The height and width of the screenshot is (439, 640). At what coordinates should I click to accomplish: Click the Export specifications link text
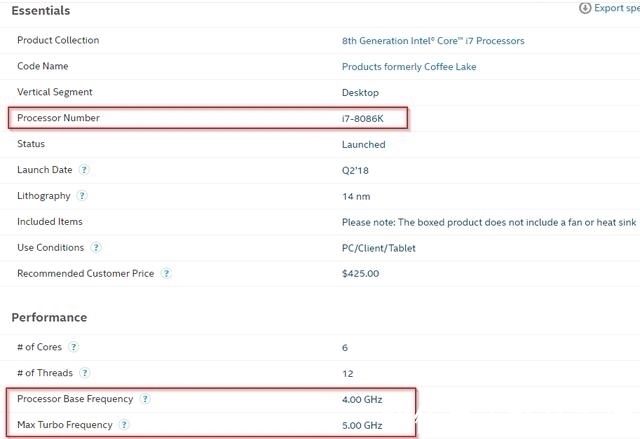[x=616, y=8]
